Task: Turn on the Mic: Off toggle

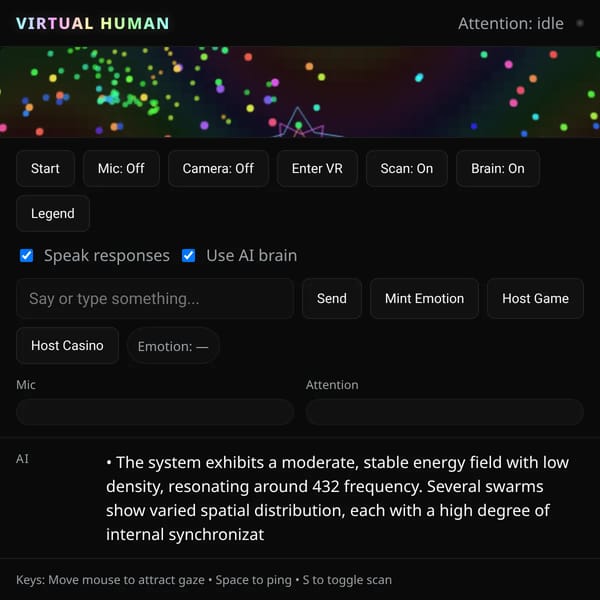Action: tap(121, 168)
